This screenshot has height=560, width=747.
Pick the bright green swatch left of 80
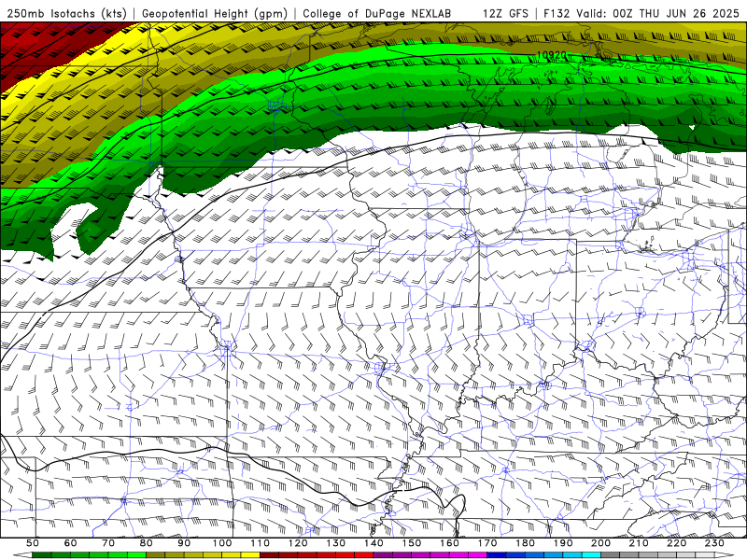click(x=136, y=555)
